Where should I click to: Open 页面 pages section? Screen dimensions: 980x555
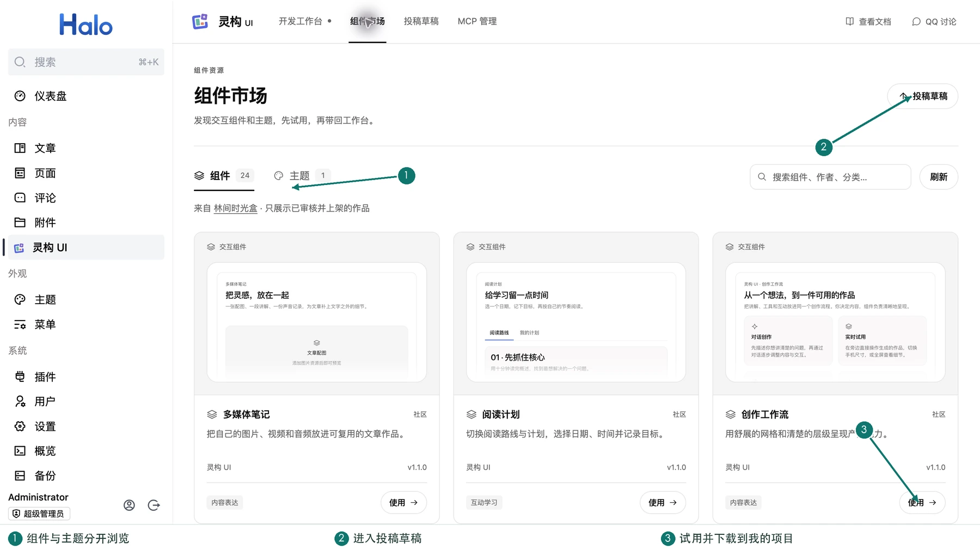coord(86,173)
